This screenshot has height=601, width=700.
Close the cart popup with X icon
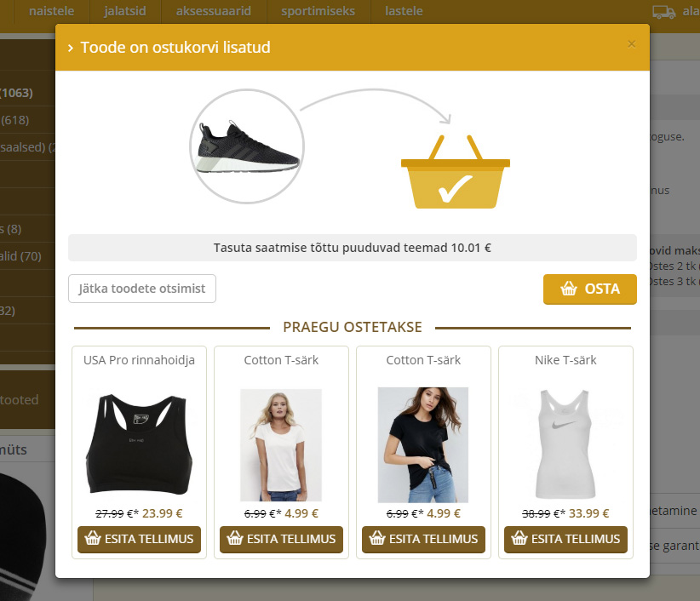point(631,44)
